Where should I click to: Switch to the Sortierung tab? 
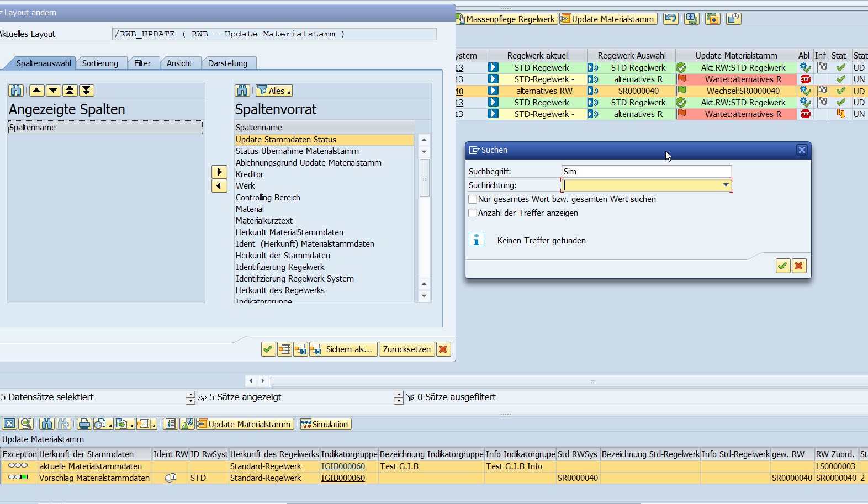click(100, 63)
